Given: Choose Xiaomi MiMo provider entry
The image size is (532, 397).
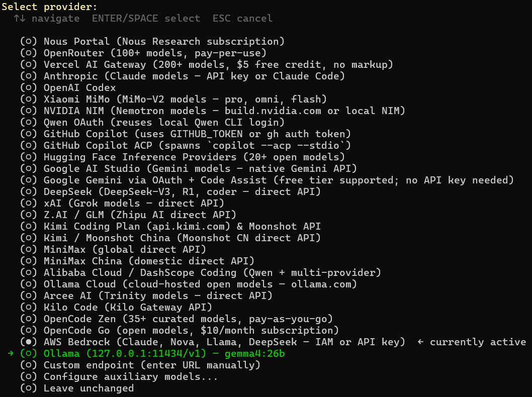Looking at the screenshot, I should (x=29, y=100).
